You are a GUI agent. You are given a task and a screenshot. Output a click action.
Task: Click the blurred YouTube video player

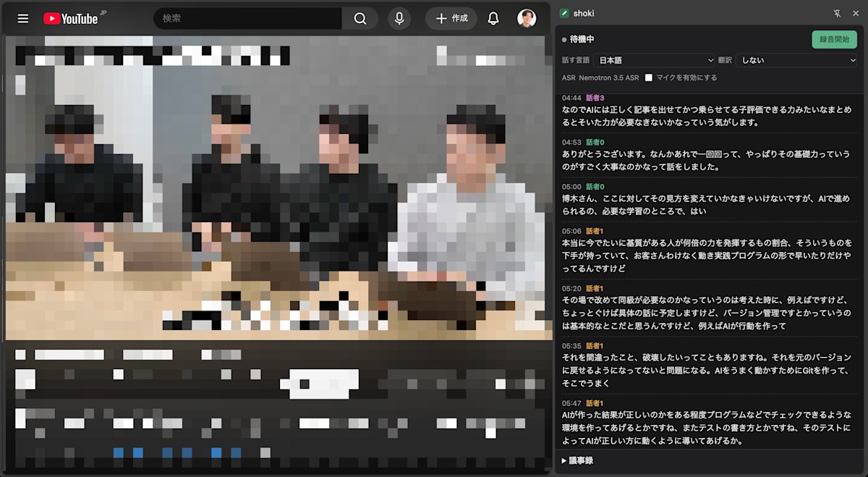click(278, 188)
